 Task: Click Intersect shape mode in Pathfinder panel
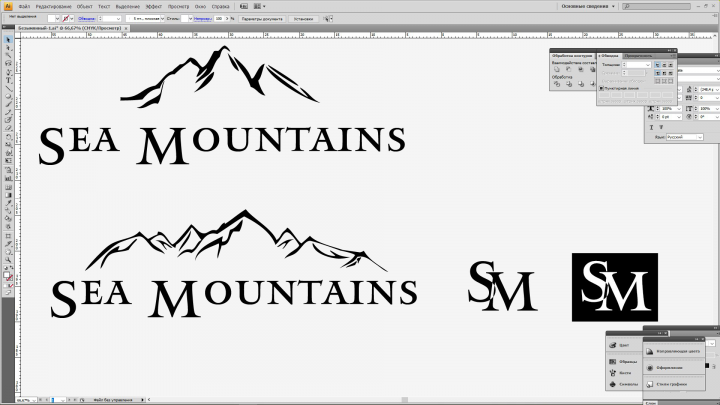tap(580, 69)
